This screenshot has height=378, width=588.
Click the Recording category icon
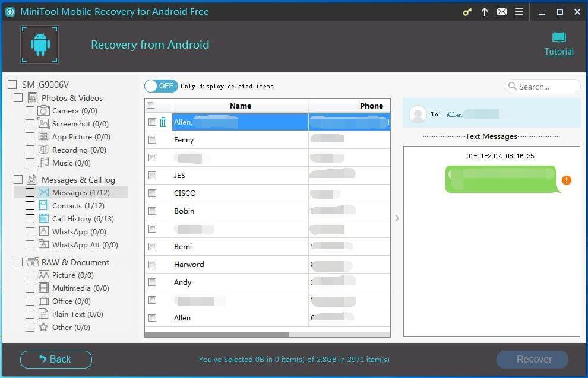click(x=43, y=150)
